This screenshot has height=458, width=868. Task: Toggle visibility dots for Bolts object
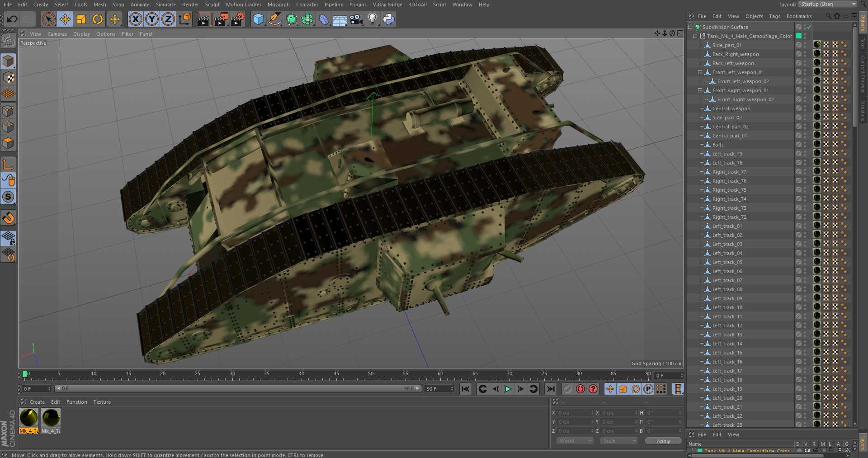(805, 145)
